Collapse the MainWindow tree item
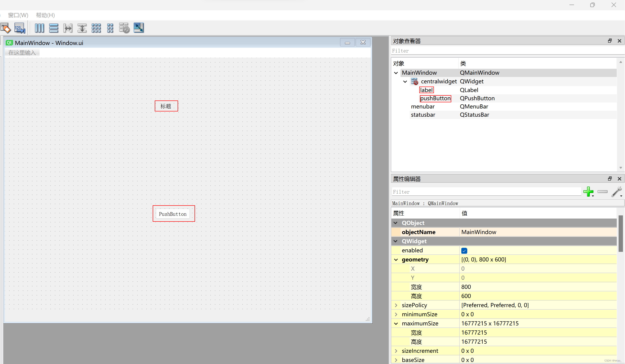625x364 pixels. (x=396, y=73)
